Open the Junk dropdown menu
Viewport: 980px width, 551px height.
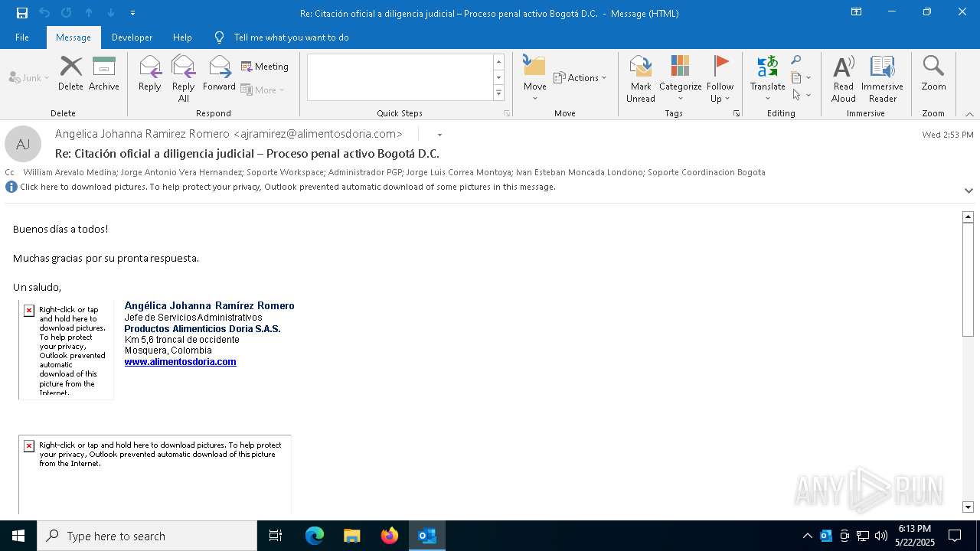(x=29, y=77)
